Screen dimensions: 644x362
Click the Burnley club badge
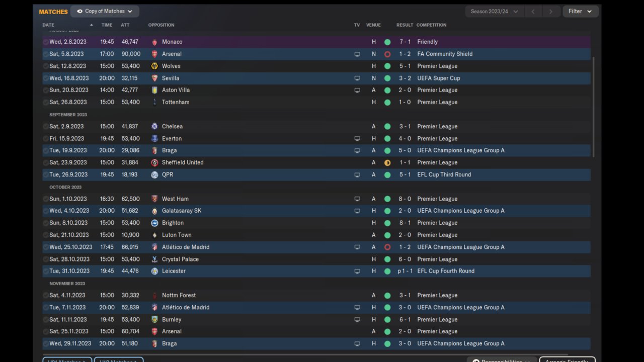[154, 319]
